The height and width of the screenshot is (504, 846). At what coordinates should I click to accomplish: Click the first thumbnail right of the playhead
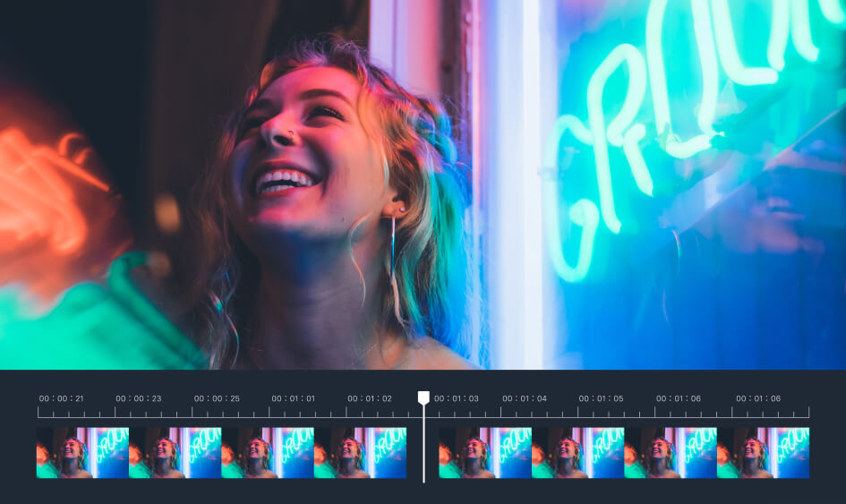coord(484,453)
